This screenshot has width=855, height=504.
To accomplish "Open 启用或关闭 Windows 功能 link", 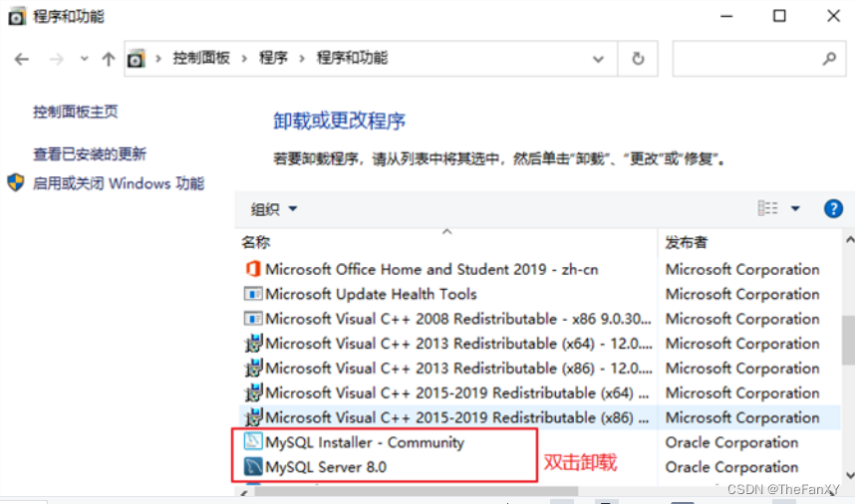I will coord(119,183).
